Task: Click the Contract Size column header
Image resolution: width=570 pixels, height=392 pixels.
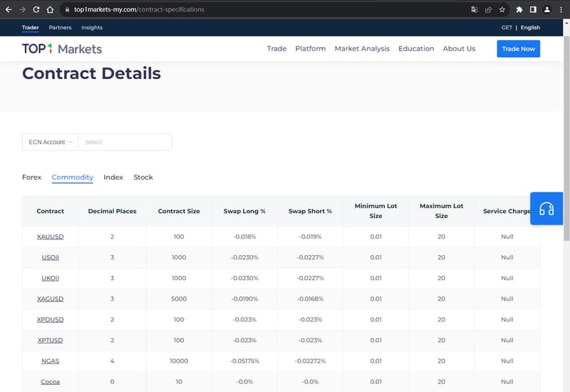Action: pos(179,211)
